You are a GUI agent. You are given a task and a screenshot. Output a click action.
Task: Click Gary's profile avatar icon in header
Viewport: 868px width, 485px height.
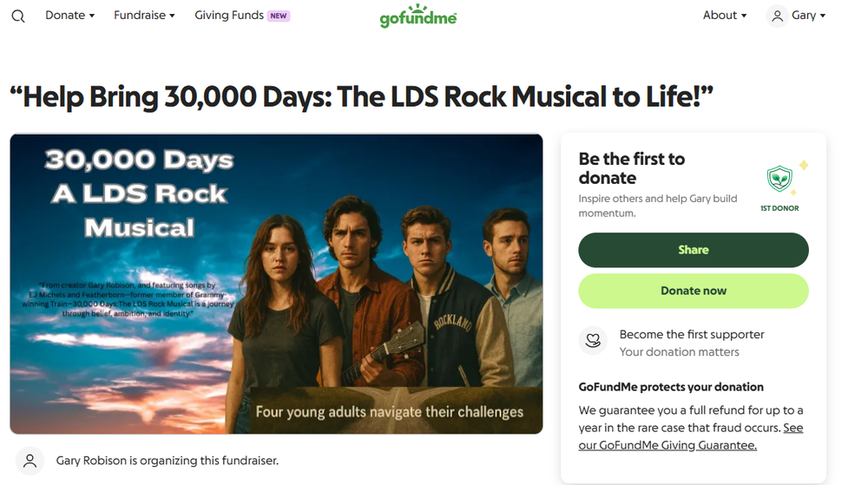point(777,16)
